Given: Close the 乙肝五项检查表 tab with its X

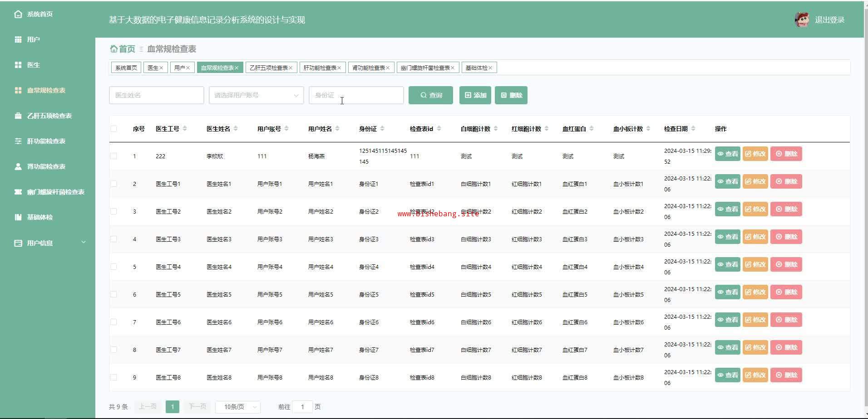Looking at the screenshot, I should click(291, 68).
